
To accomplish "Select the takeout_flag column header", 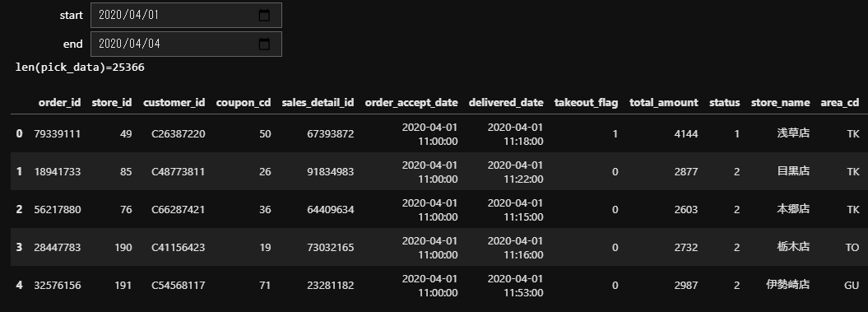I will [587, 103].
